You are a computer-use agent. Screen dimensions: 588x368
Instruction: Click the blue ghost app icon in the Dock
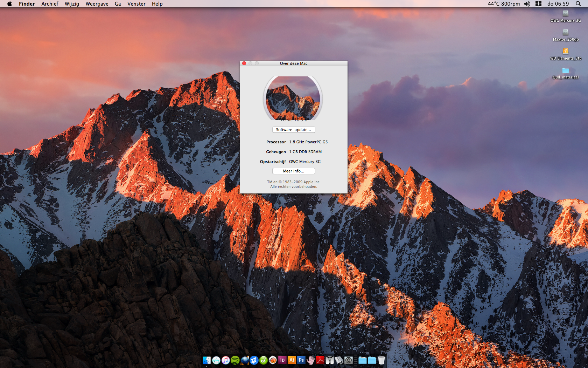point(254,360)
